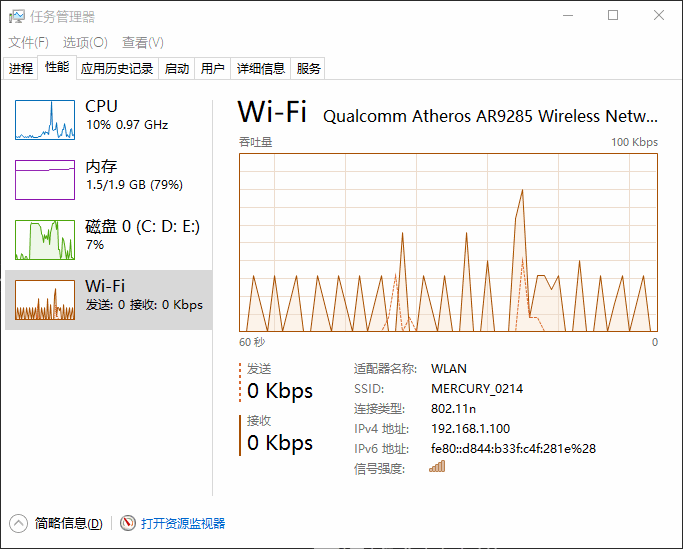Switch to the 详细信息 tab
The image size is (683, 549).
pos(261,68)
